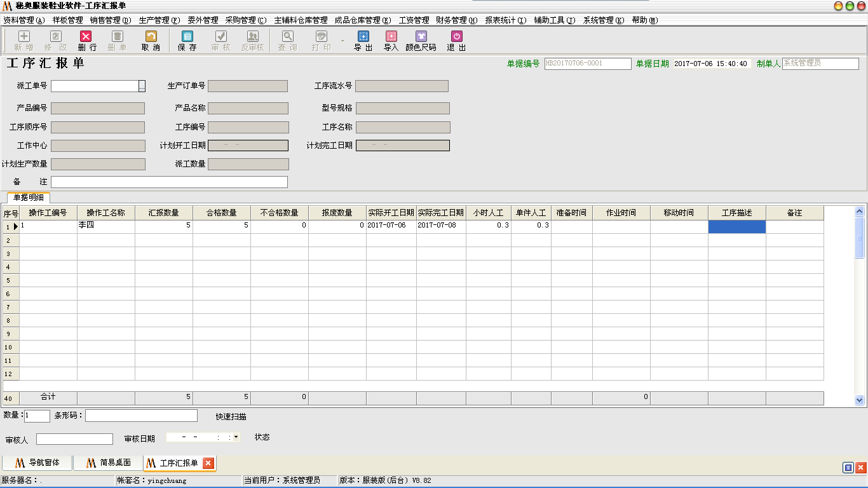Click the 条形码 input field
This screenshot has width=868, height=488.
point(141,416)
